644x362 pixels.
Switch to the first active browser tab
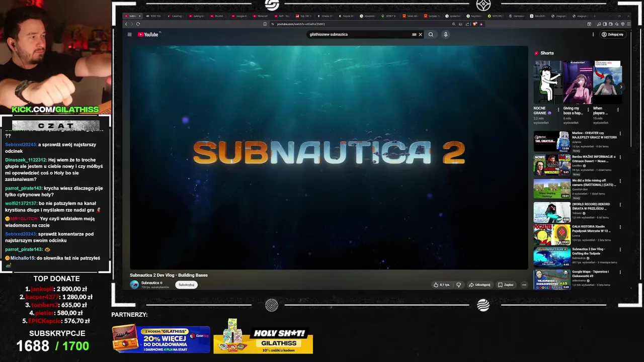coord(133,16)
